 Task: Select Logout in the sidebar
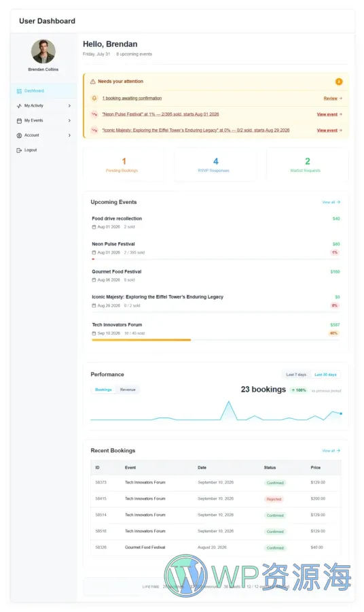pos(43,150)
